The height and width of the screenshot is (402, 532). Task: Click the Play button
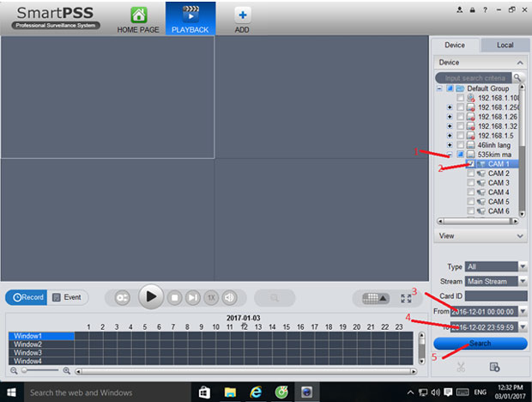click(151, 296)
